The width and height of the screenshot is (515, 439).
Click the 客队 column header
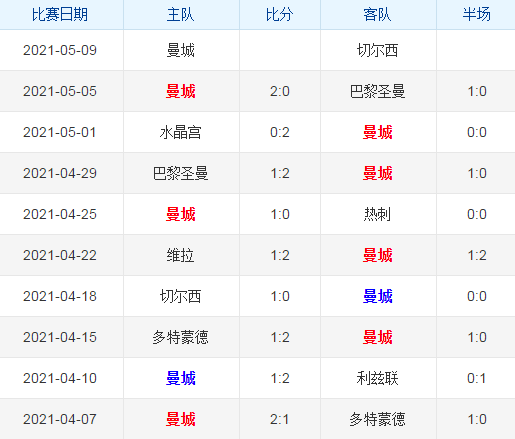[x=378, y=15]
